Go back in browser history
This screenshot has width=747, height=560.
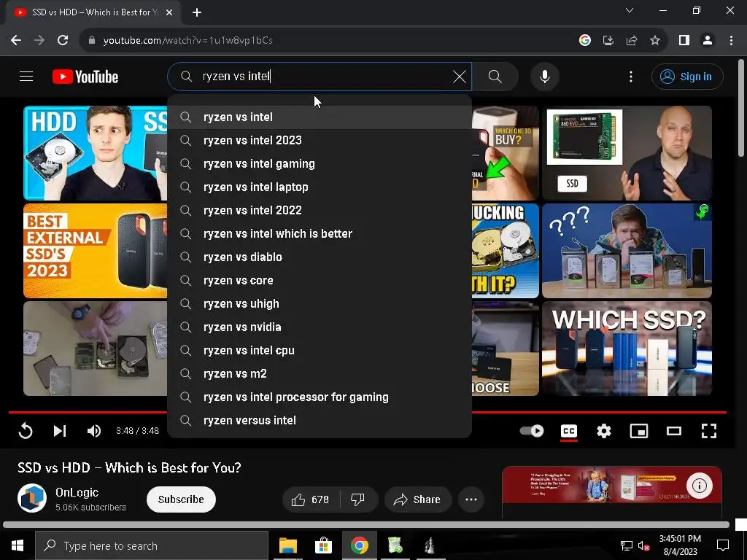point(16,40)
